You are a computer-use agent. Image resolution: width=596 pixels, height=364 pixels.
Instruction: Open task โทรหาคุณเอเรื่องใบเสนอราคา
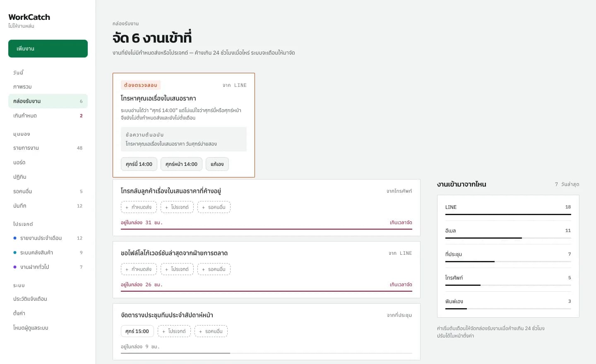pos(159,98)
